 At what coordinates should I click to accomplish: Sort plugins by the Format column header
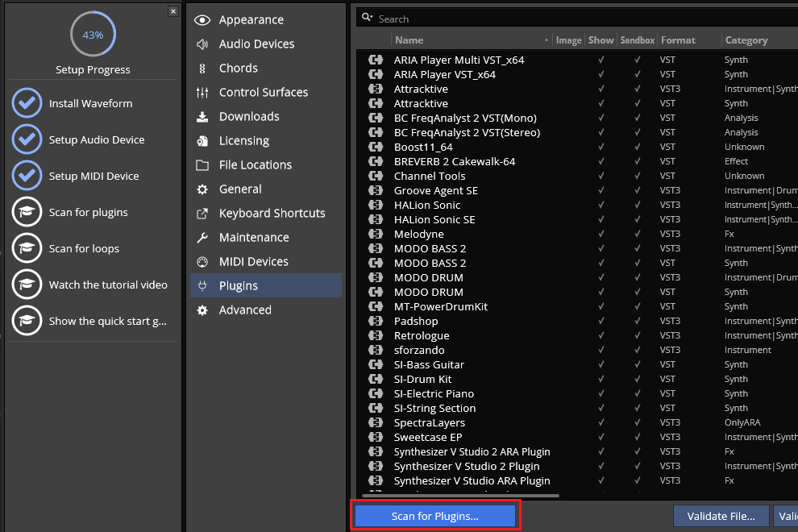coord(678,40)
